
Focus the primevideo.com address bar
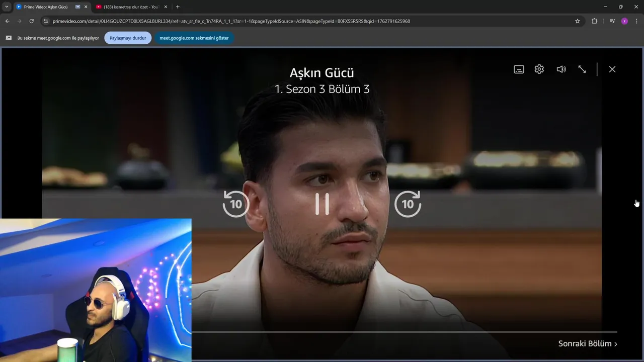point(312,21)
